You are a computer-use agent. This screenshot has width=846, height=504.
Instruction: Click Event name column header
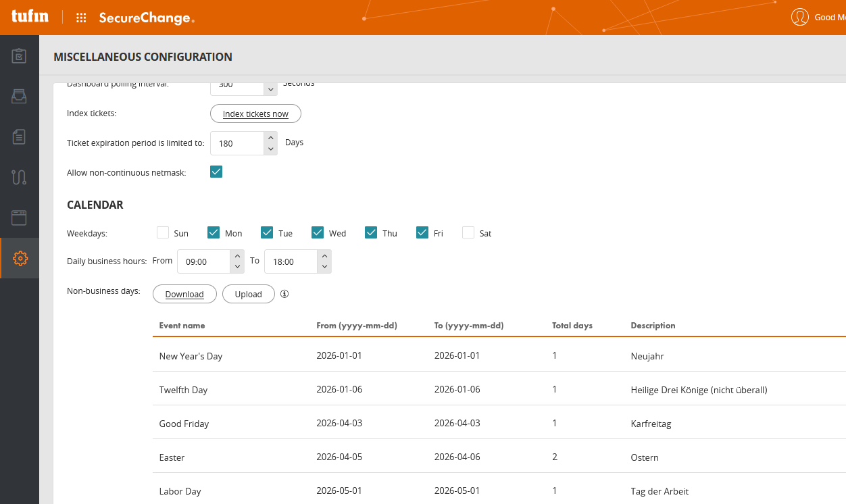[x=182, y=325]
